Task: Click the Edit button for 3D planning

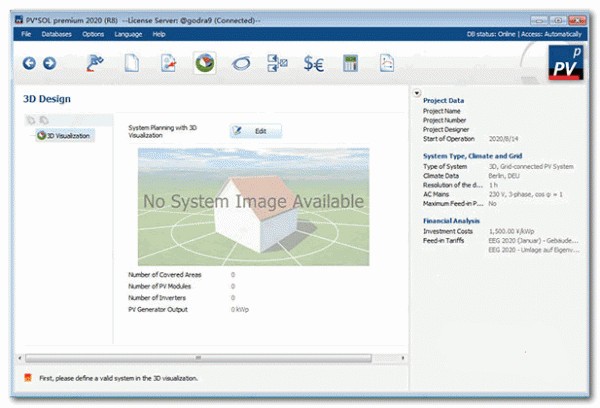Action: [255, 131]
